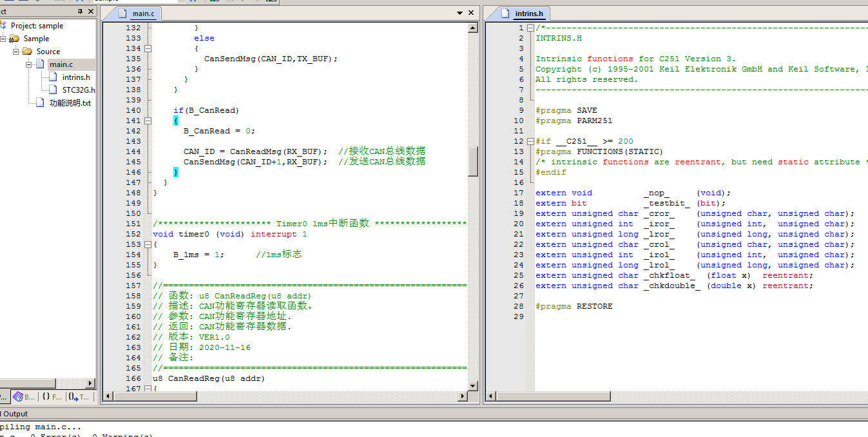868x437 pixels.
Task: Click the main.c vertical scrollbar thumb
Action: pyautogui.click(x=473, y=162)
